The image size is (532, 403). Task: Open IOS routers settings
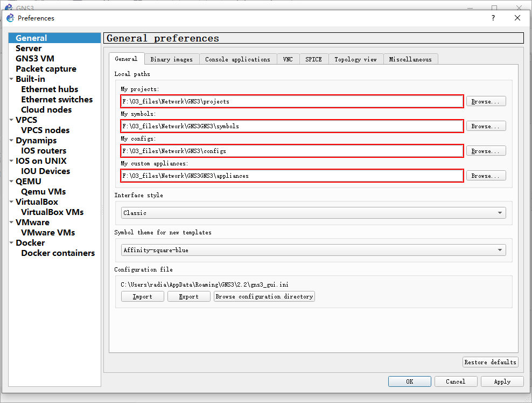pos(44,150)
